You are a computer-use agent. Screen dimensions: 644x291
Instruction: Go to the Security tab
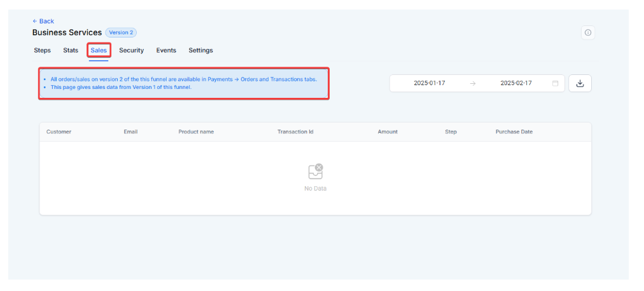pos(131,50)
